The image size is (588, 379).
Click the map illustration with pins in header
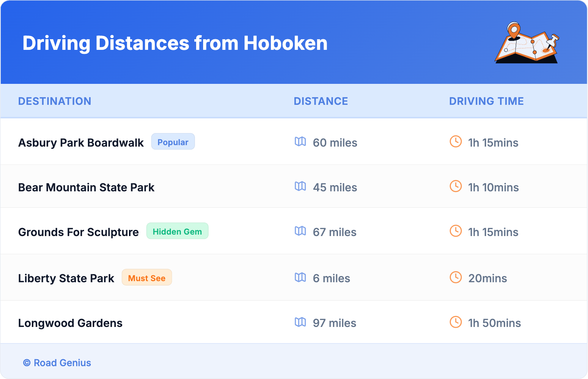(x=527, y=43)
